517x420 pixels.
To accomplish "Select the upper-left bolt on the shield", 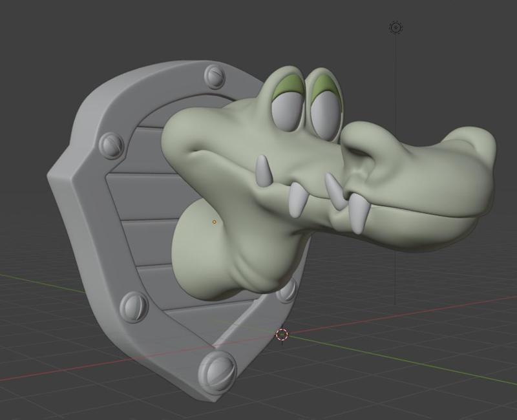I will click(x=111, y=145).
